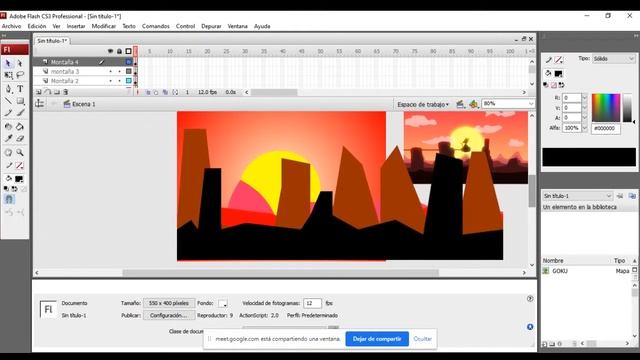Toggle lock dot of montaña 3 layer
640x360 pixels.
point(119,71)
